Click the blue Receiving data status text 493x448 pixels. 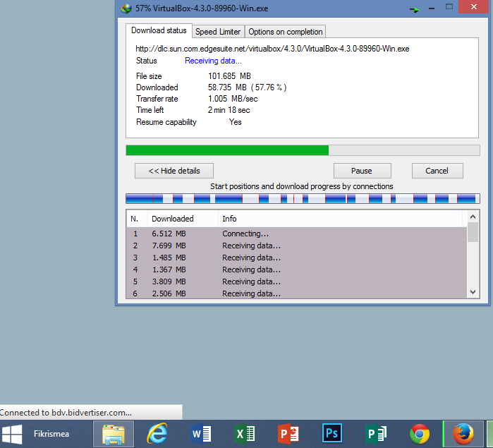click(x=213, y=61)
